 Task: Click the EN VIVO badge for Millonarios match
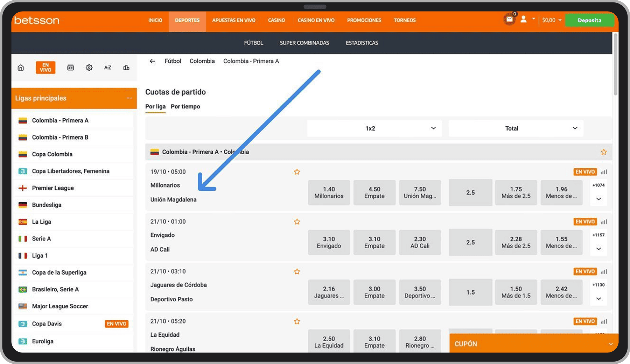pos(585,172)
